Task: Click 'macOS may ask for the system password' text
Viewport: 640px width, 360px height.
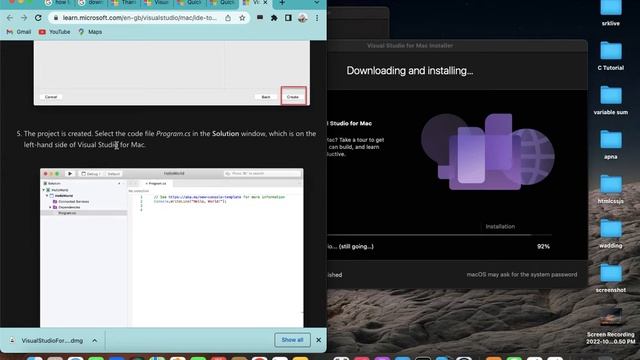Action: coord(522,275)
